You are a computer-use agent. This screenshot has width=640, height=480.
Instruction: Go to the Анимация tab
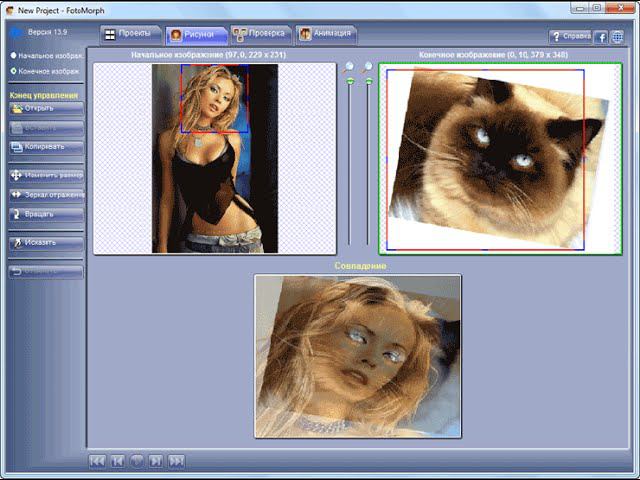pos(325,34)
